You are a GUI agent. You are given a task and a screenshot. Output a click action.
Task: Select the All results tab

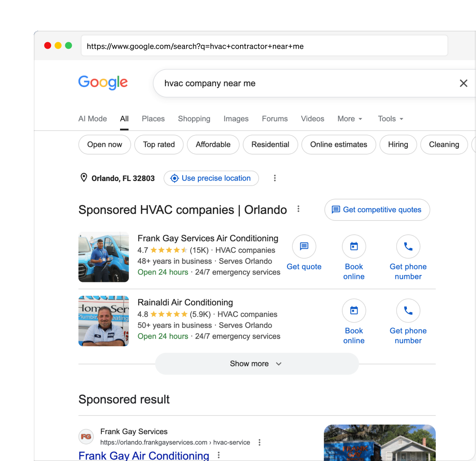point(124,119)
